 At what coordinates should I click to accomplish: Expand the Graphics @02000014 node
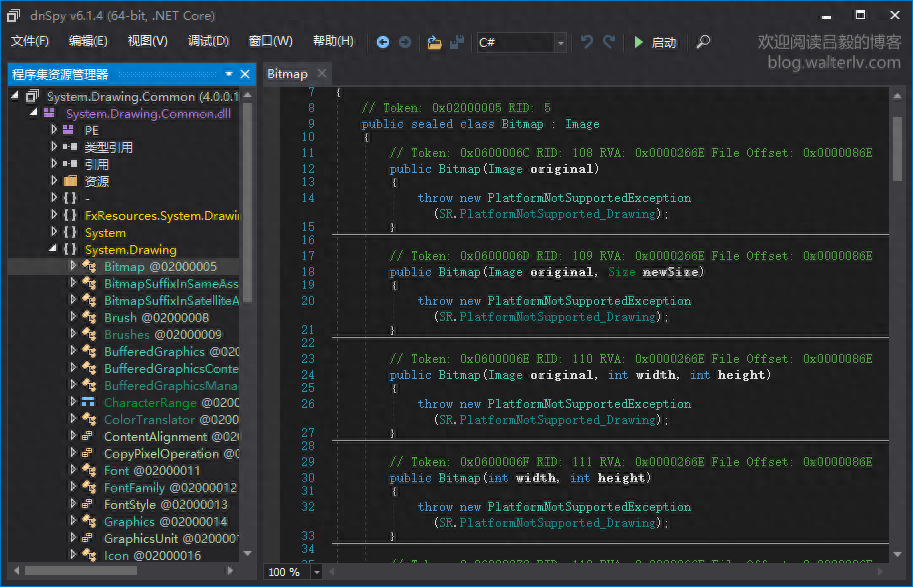73,521
